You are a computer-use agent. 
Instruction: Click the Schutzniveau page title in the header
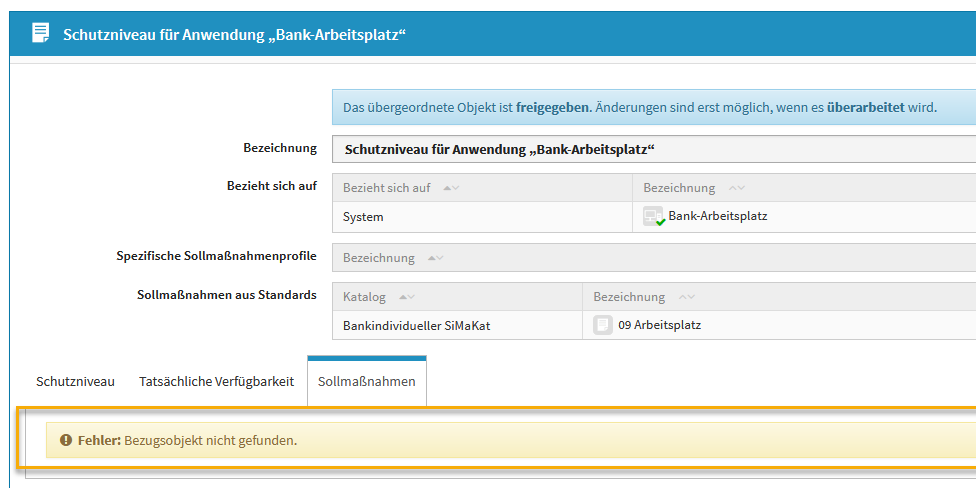pyautogui.click(x=234, y=34)
